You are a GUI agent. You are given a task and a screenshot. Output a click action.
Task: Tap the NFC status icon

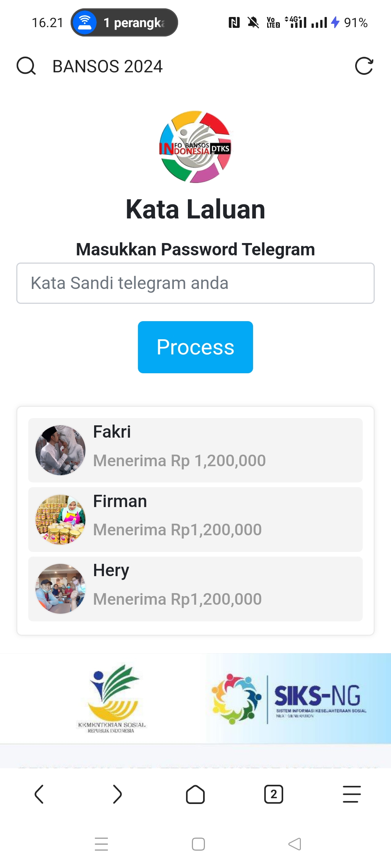tap(234, 22)
